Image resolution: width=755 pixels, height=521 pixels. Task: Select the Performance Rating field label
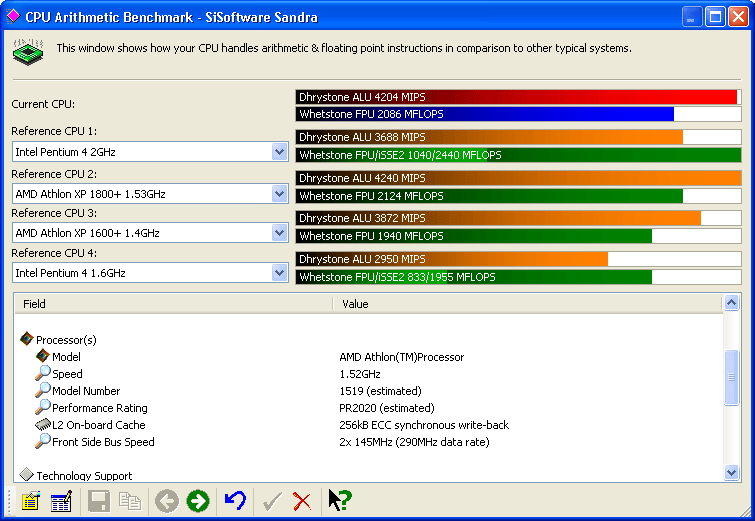(100, 408)
